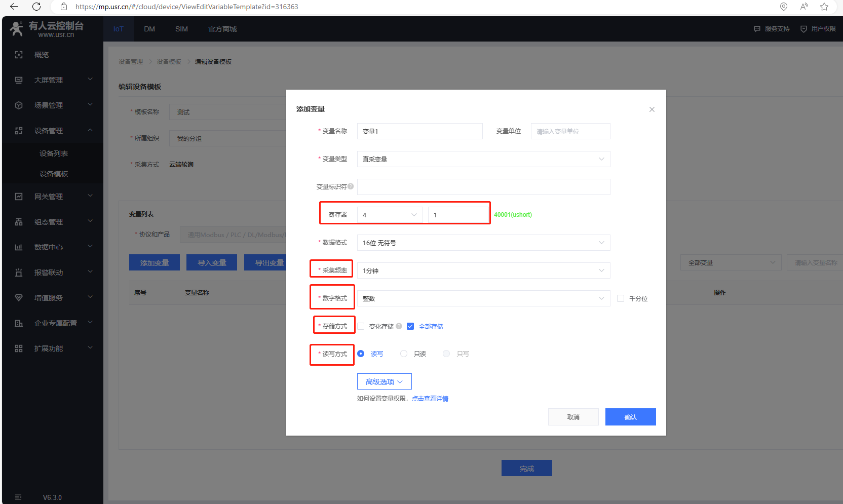Click the 报警联动 alarm icon in sidebar
Image resolution: width=843 pixels, height=504 pixels.
[19, 273]
